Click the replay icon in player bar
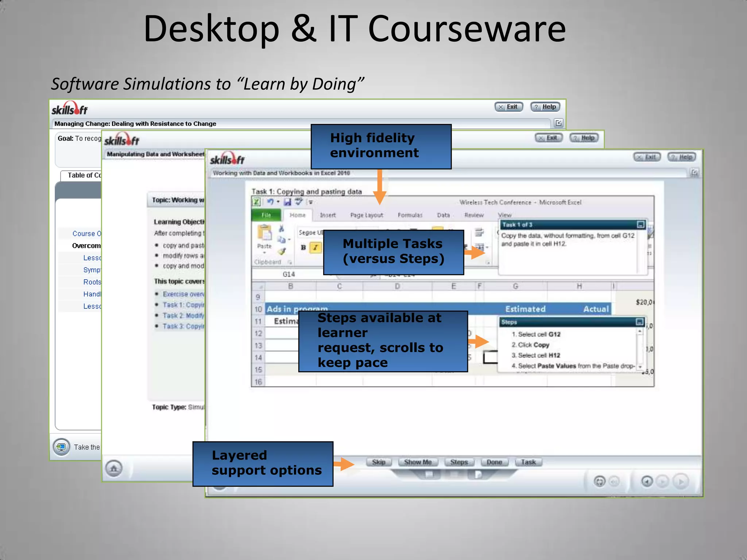Screen dimensions: 747x560 pyautogui.click(x=599, y=481)
